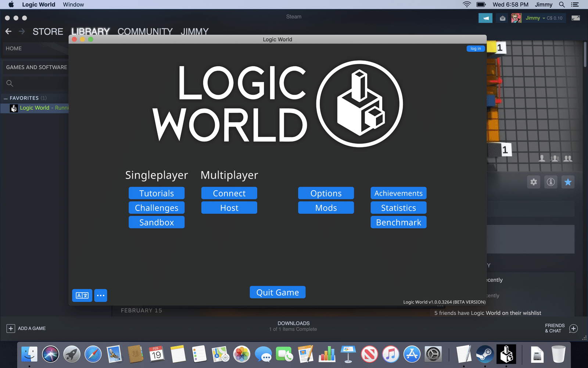Switch to the Store tab
Image resolution: width=588 pixels, height=368 pixels.
[48, 32]
